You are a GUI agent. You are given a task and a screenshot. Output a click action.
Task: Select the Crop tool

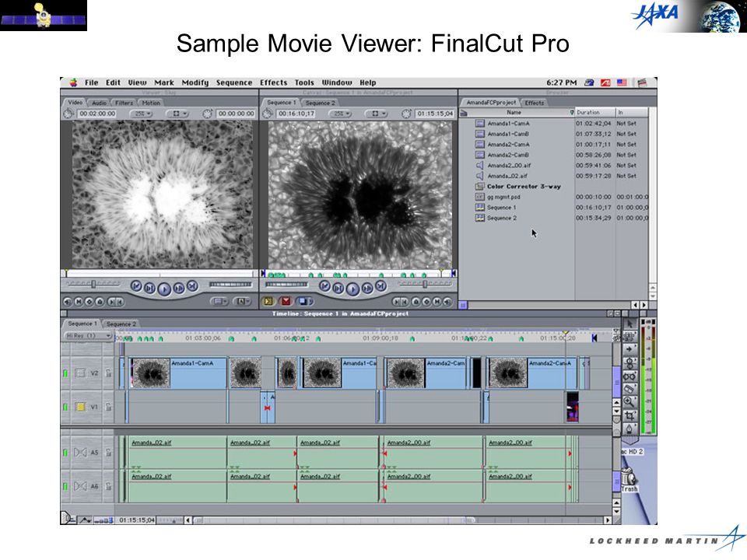point(630,415)
